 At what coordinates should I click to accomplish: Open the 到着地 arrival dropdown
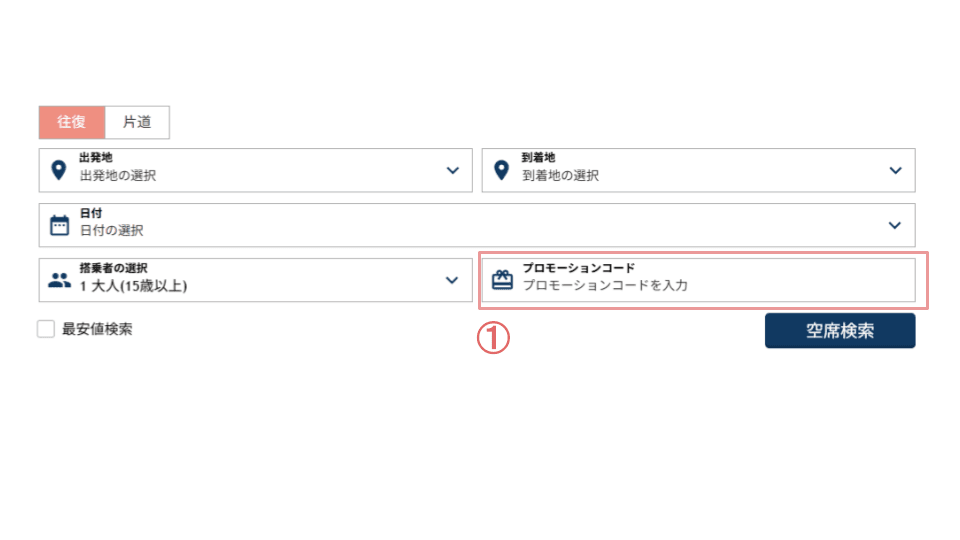point(699,170)
